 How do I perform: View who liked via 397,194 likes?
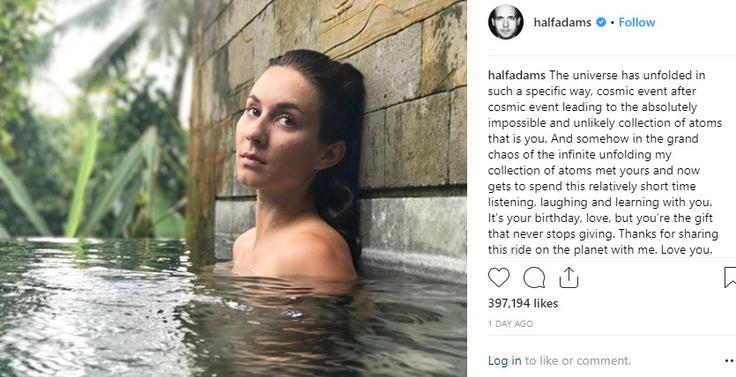523,303
